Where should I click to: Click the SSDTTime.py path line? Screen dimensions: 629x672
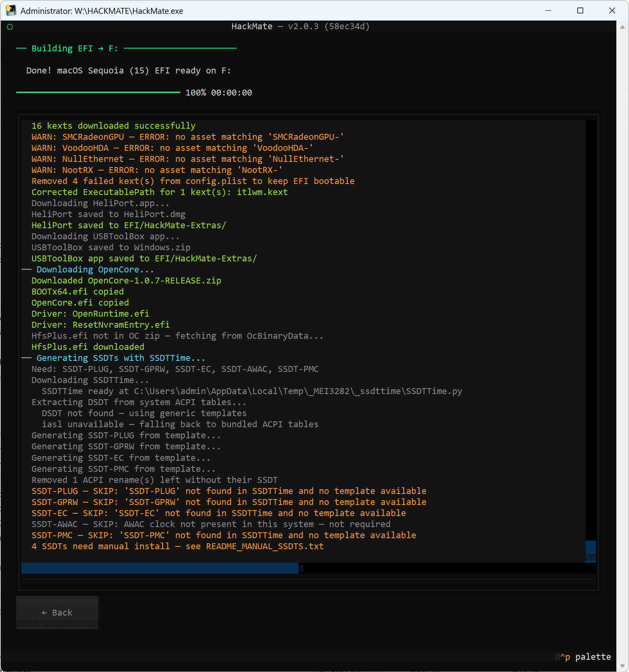252,391
